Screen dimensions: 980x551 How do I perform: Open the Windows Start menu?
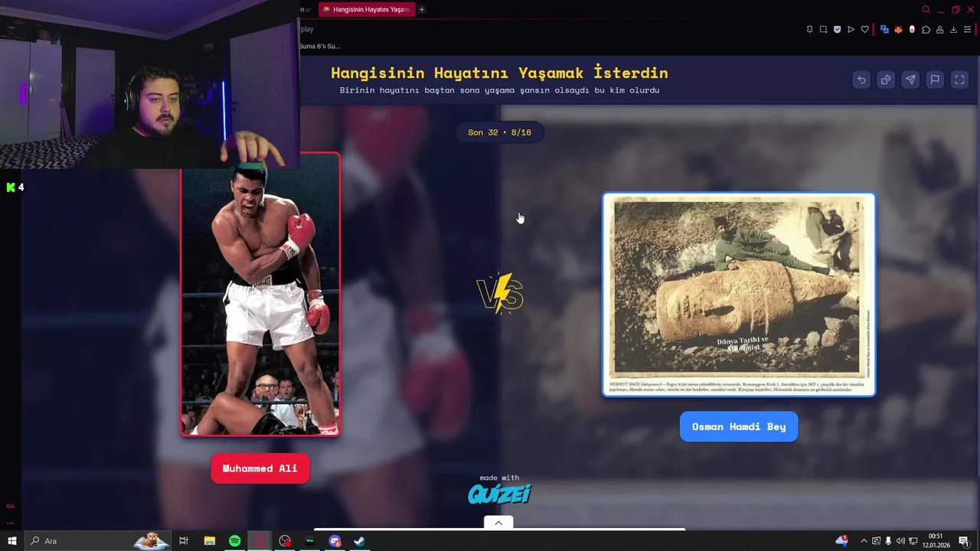click(x=12, y=540)
